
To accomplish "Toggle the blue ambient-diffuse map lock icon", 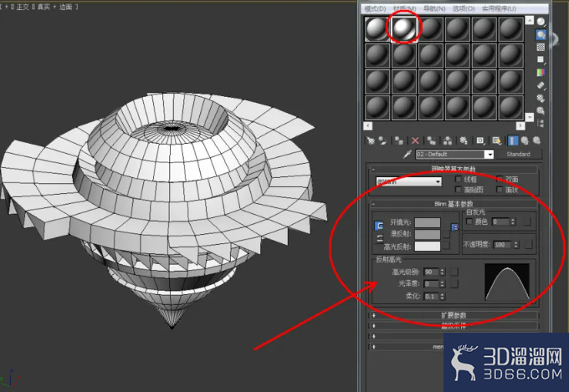I will (454, 227).
